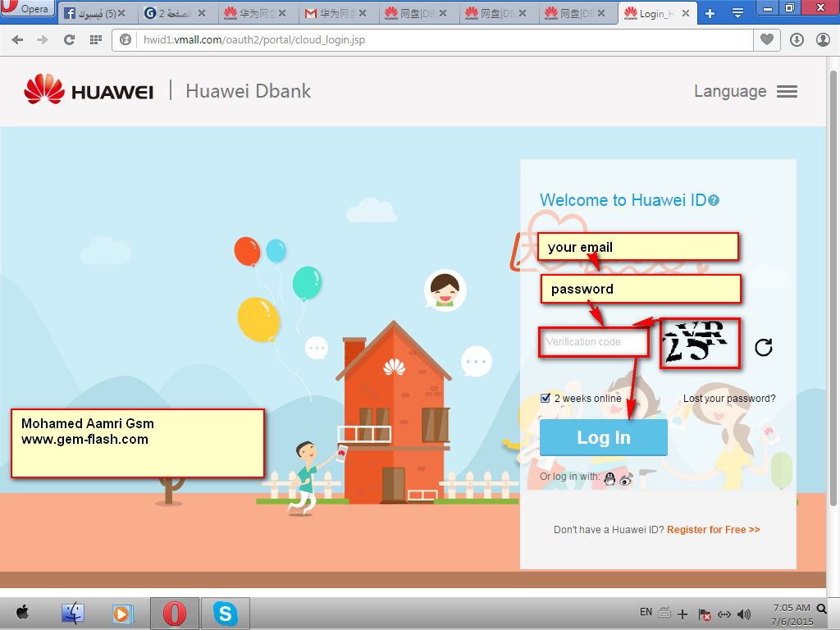Click the EN language indicator in the tray
This screenshot has height=630, width=840.
646,612
